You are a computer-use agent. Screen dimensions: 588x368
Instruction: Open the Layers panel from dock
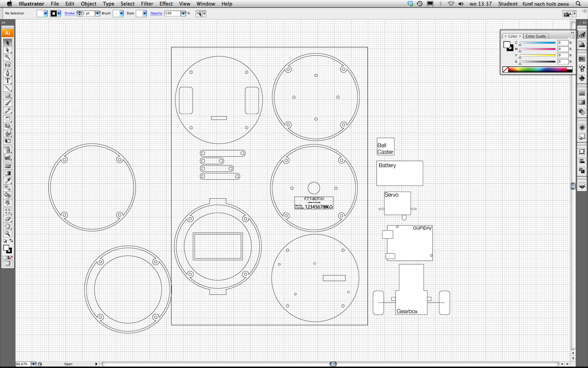582,186
